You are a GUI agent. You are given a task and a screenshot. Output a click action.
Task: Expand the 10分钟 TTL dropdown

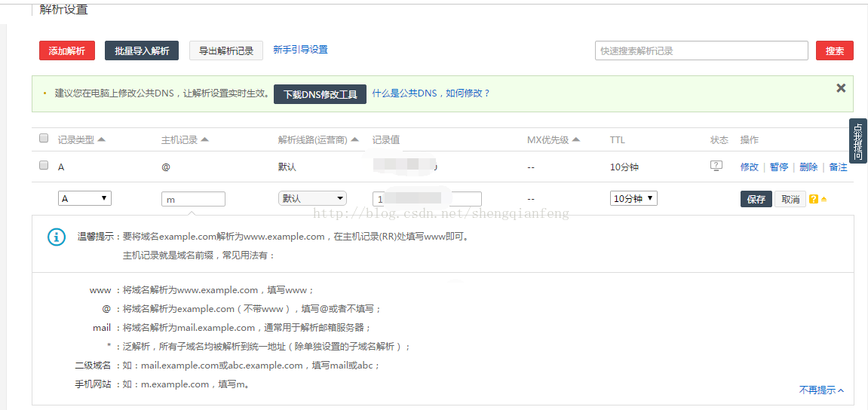pos(633,198)
